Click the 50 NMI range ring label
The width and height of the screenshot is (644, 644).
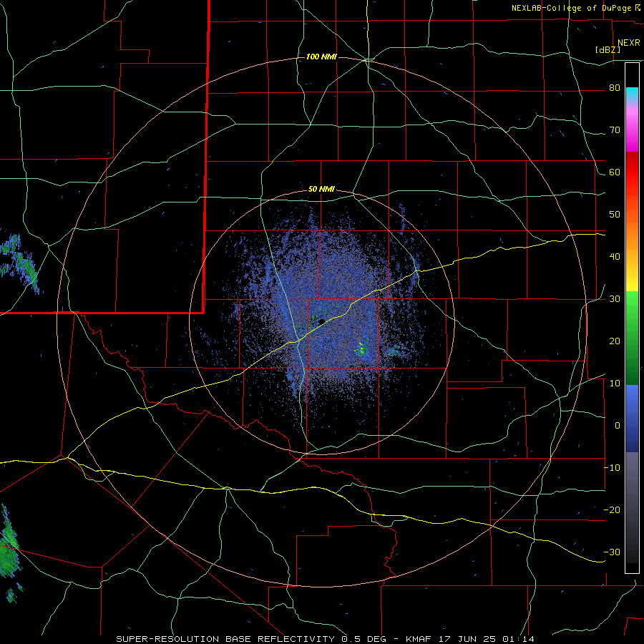click(x=321, y=189)
